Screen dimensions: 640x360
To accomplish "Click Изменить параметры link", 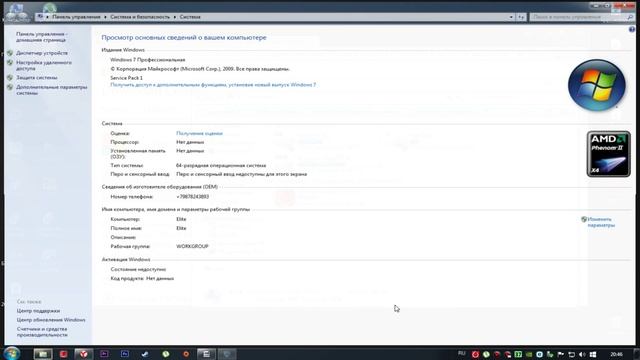I will [601, 222].
